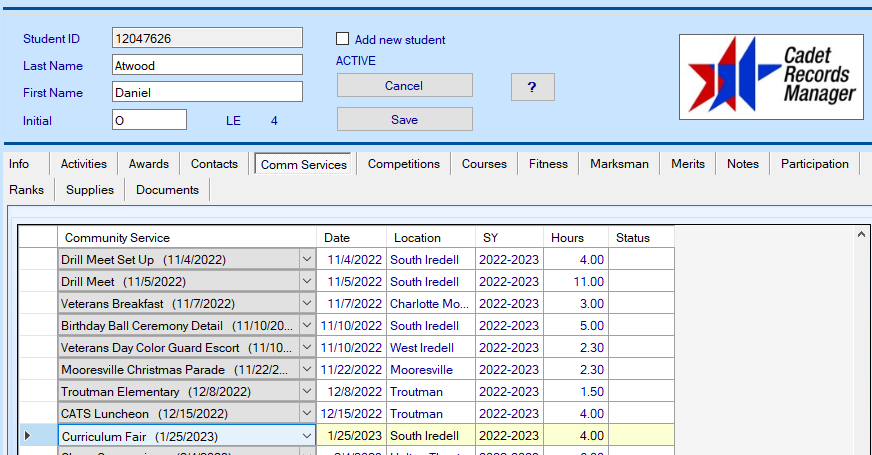Check the Add new student checkbox
872x455 pixels.
point(343,39)
